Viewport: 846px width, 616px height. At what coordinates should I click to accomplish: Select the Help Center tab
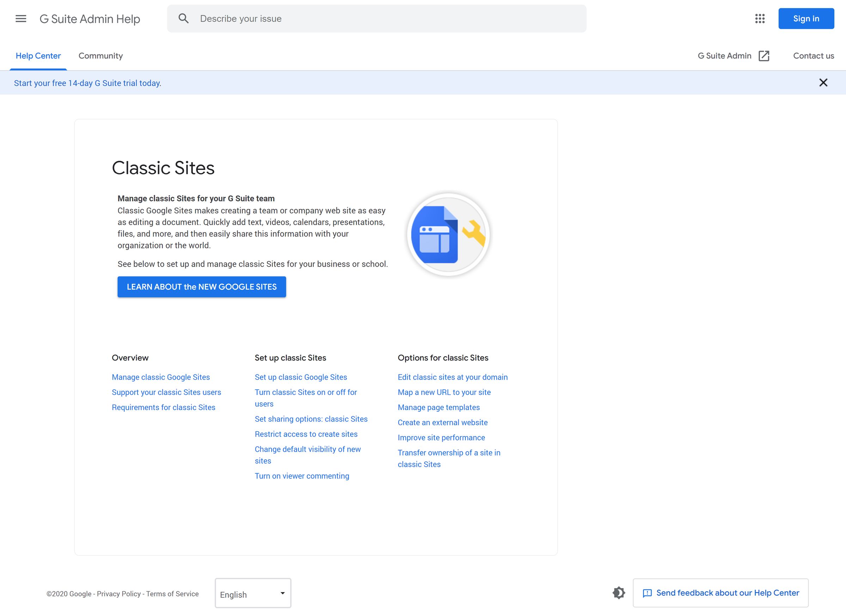click(38, 56)
